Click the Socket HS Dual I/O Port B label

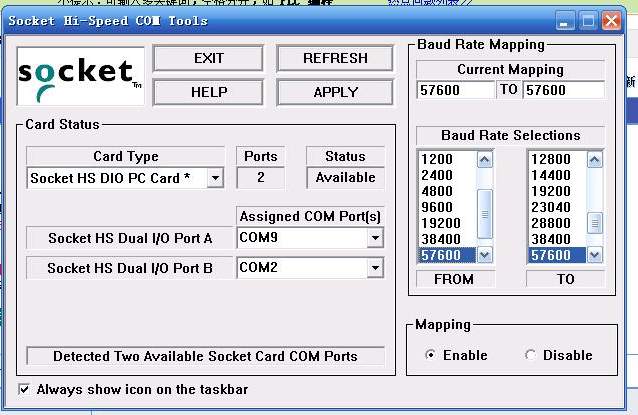pyautogui.click(x=130, y=268)
